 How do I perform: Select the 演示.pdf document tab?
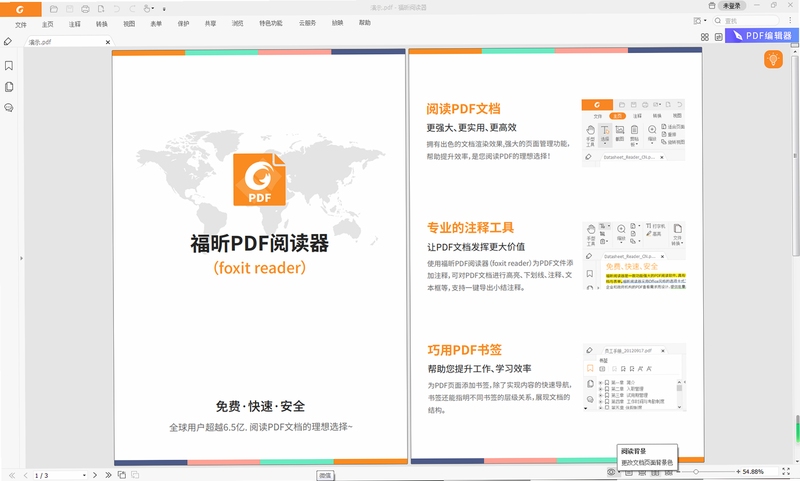(68, 42)
